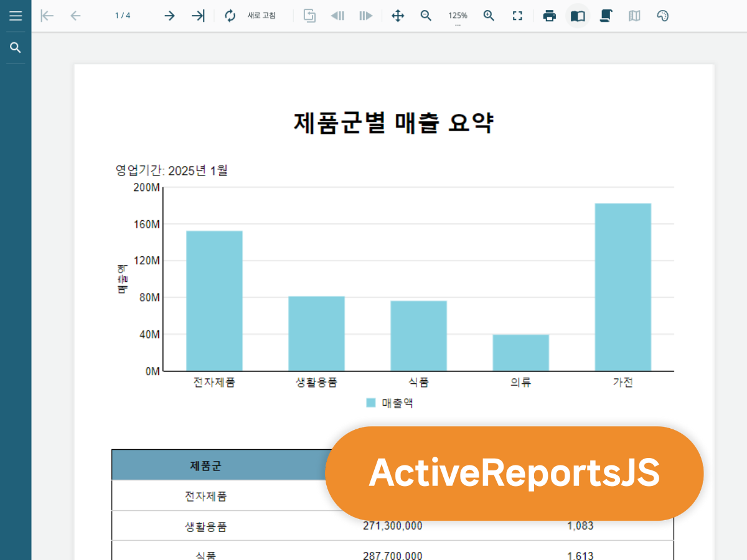Screen dimensions: 747x560
Task: Open the search panel
Action: [16, 48]
